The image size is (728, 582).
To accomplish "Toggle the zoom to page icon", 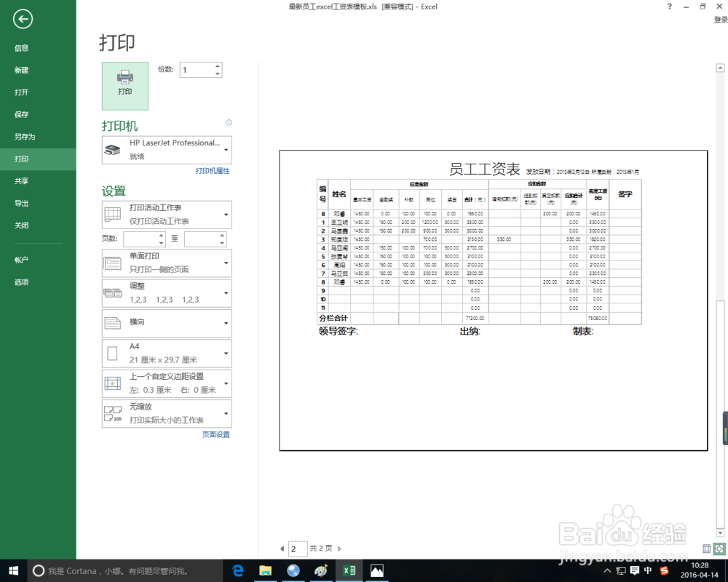I will tap(719, 549).
